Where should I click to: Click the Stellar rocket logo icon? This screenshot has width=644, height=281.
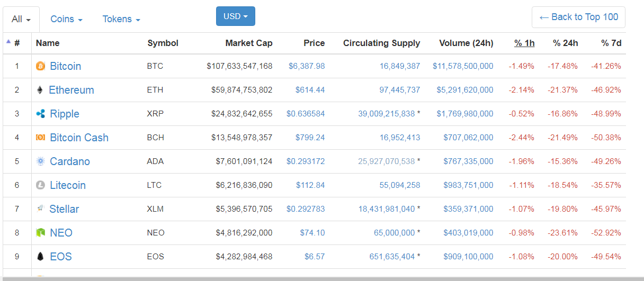point(40,209)
